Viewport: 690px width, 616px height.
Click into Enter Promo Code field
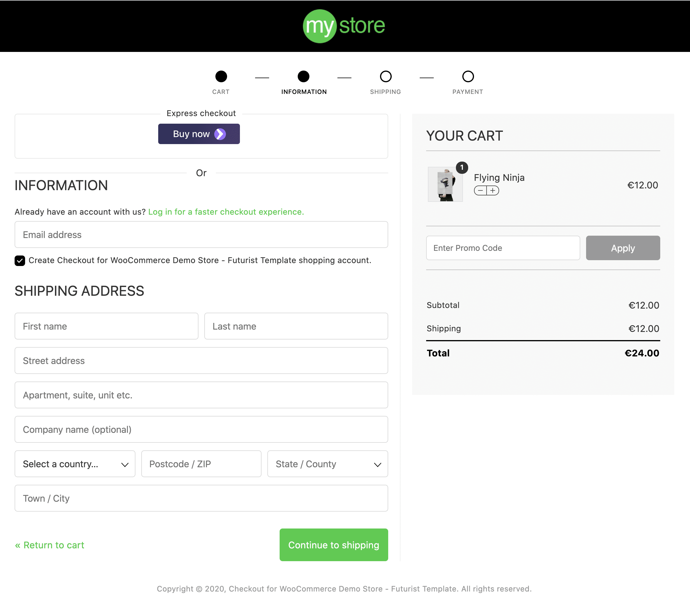[503, 248]
